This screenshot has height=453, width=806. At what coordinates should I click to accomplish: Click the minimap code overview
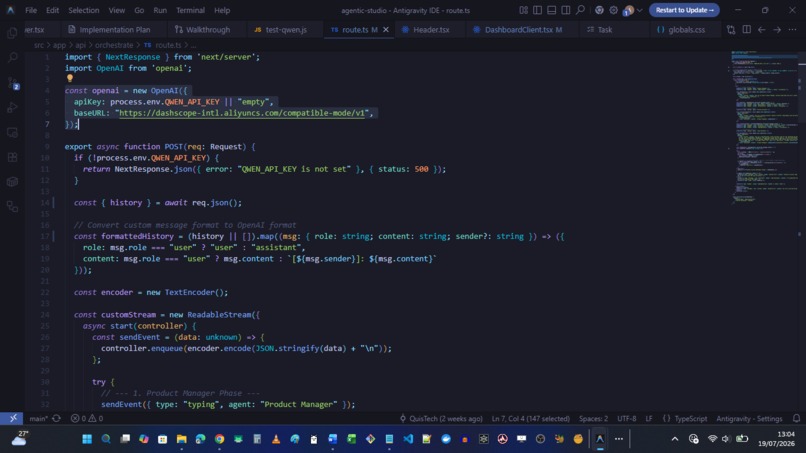pos(763,126)
